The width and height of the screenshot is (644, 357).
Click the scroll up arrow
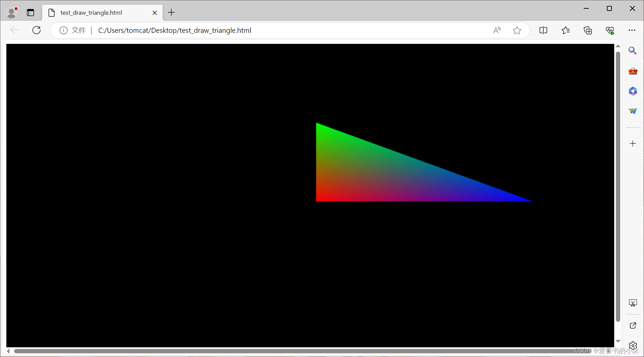(x=618, y=46)
